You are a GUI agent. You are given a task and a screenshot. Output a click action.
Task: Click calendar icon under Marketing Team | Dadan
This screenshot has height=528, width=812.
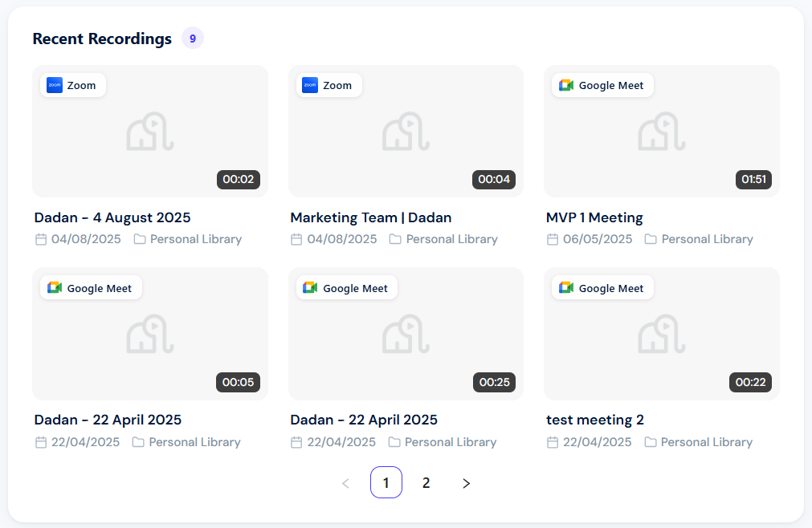(x=296, y=239)
